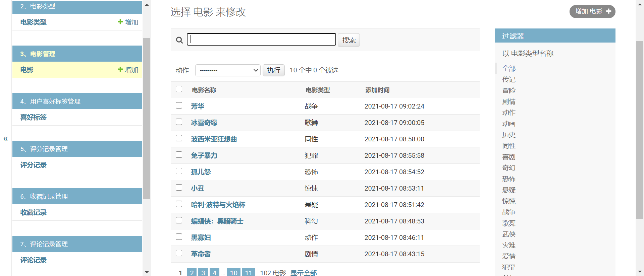Filter by 爱情 type
This screenshot has height=276, width=644.
509,256
